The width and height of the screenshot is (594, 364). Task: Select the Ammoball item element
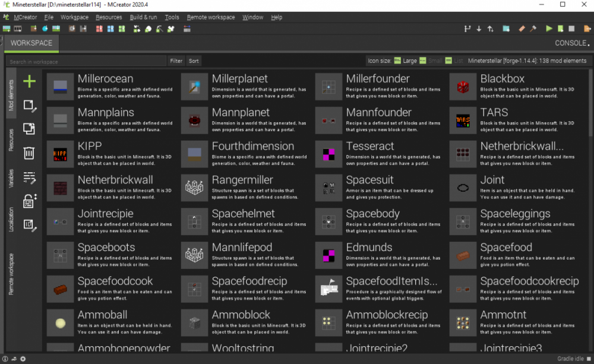pos(112,322)
